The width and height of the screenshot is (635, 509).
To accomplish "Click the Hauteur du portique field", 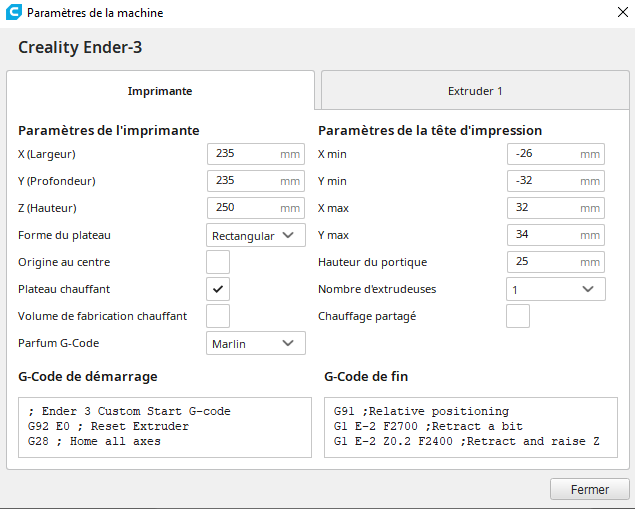I will (x=543, y=262).
